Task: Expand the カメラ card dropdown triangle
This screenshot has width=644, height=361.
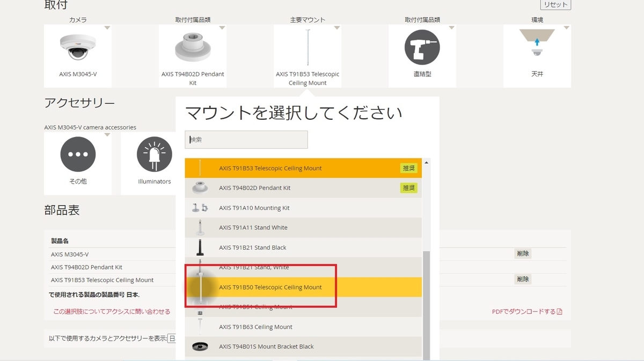Action: (x=107, y=27)
